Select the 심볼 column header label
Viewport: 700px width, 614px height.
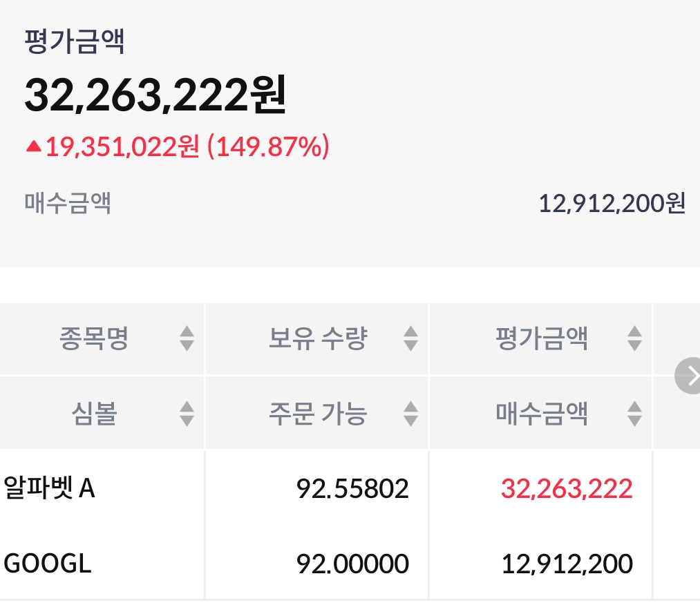(x=94, y=414)
